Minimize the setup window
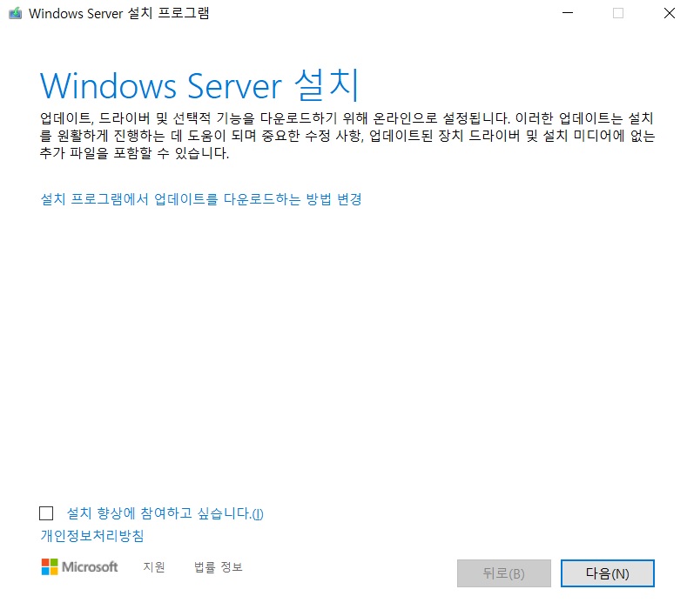687x616 pixels. [568, 13]
